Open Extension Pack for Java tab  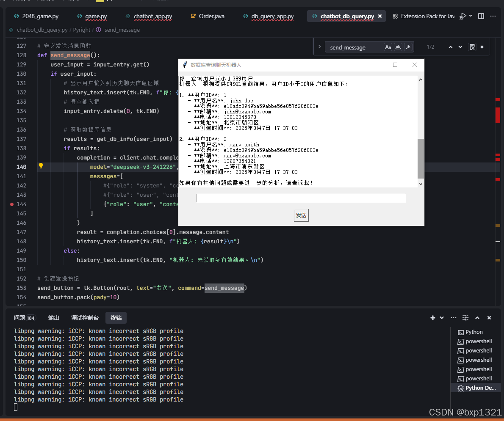point(424,16)
